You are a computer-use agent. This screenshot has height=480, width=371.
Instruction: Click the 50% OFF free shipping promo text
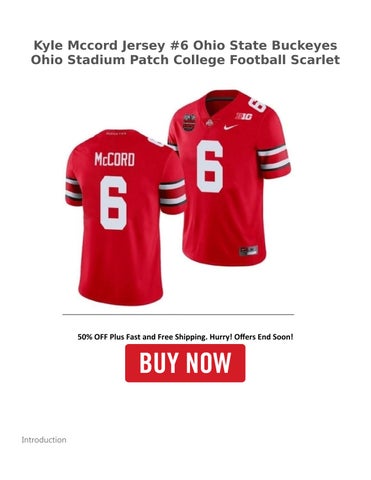click(185, 337)
